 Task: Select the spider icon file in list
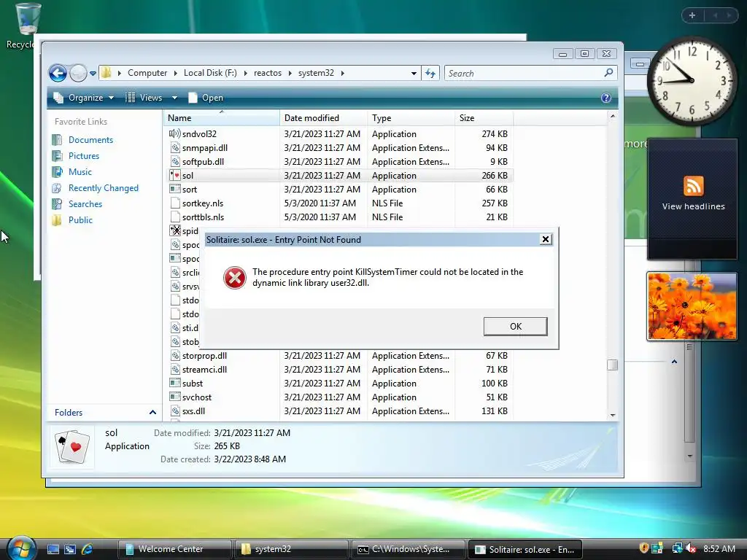point(175,231)
